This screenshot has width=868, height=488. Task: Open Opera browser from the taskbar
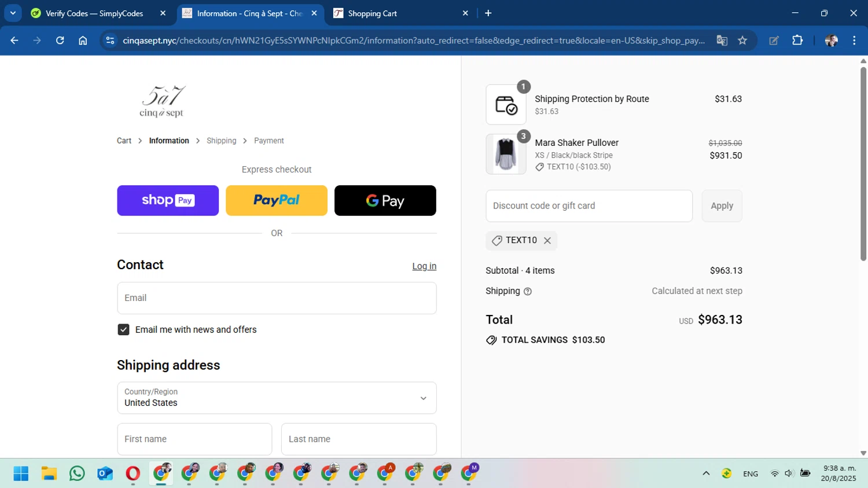tap(133, 474)
